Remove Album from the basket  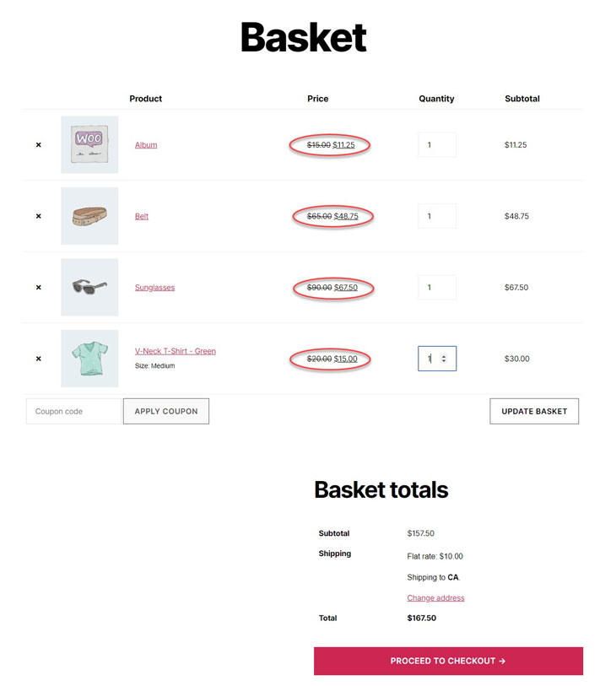click(39, 145)
